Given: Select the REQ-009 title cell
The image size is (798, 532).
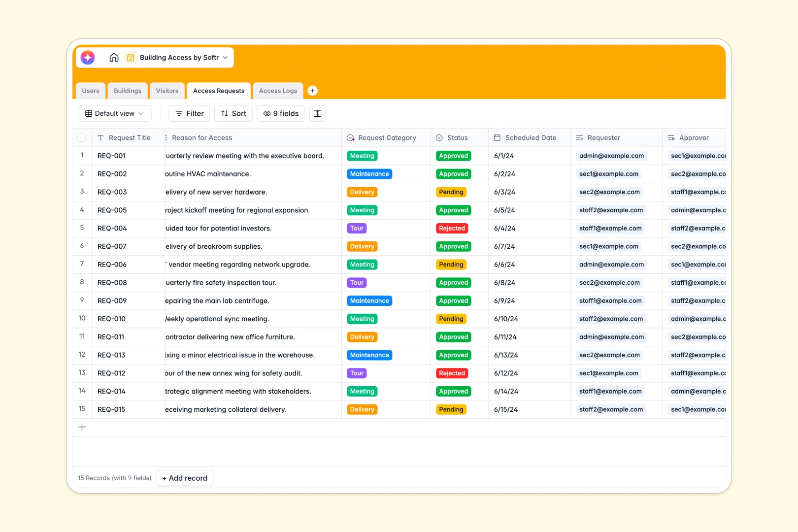Looking at the screenshot, I should pos(129,301).
